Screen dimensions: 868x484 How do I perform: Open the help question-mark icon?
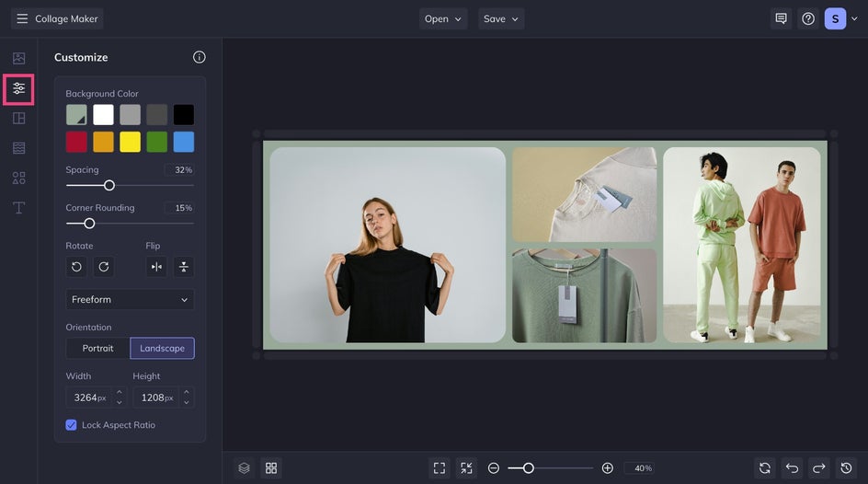[x=808, y=18]
